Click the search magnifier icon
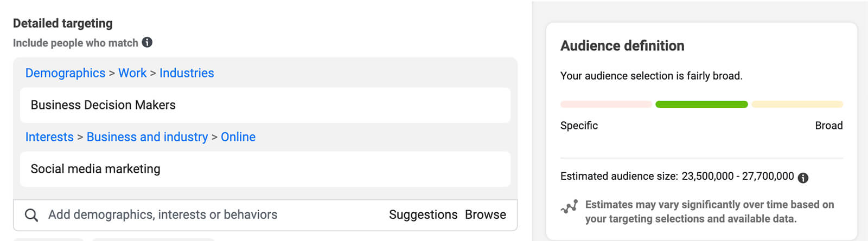The width and height of the screenshot is (868, 241). [x=31, y=215]
